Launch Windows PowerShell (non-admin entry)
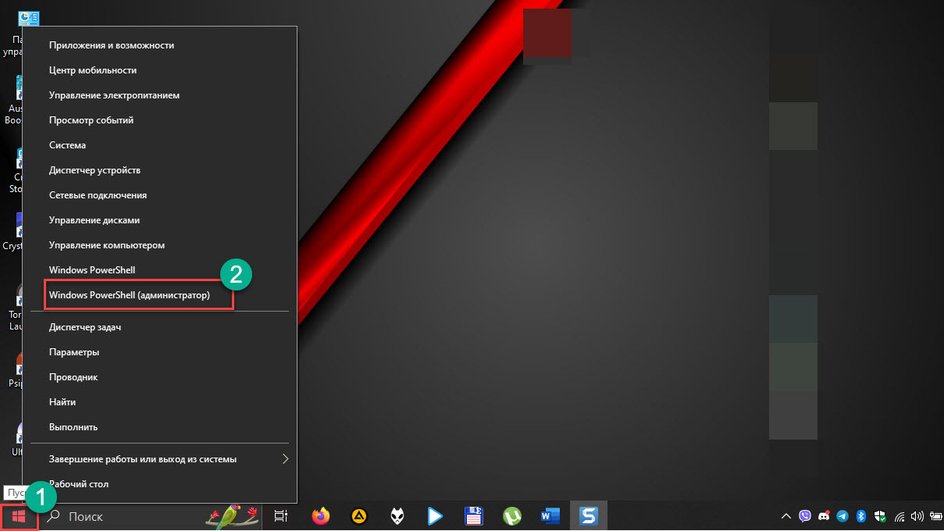 pos(160,270)
